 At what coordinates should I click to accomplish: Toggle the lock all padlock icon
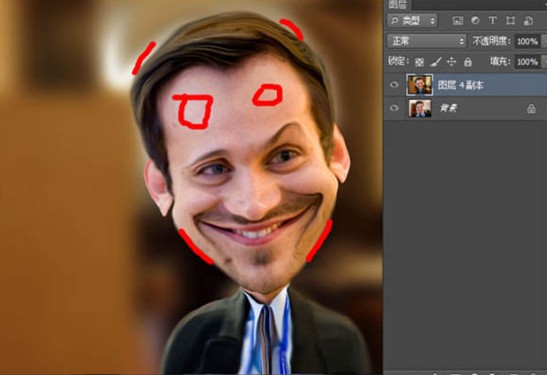coord(468,62)
